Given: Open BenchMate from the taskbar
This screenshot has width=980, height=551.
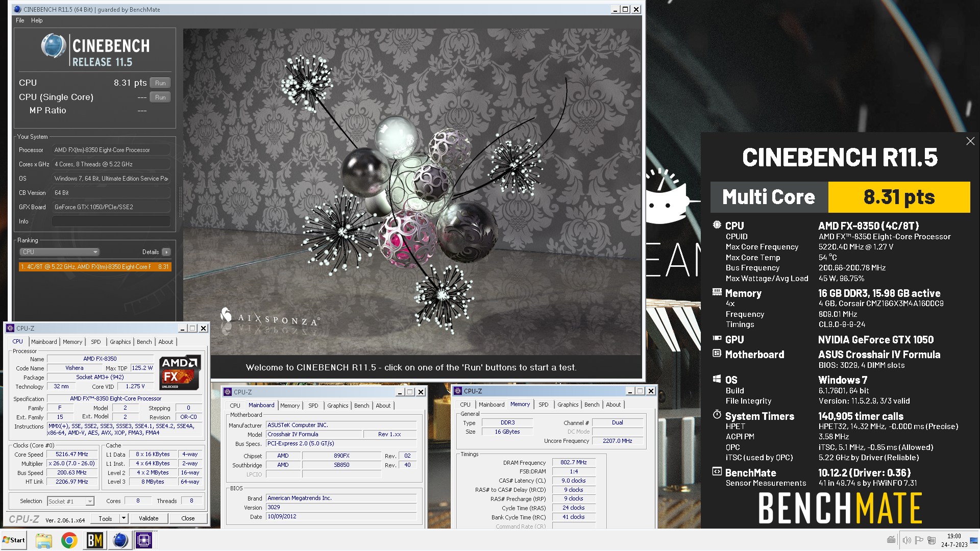Looking at the screenshot, I should 94,540.
